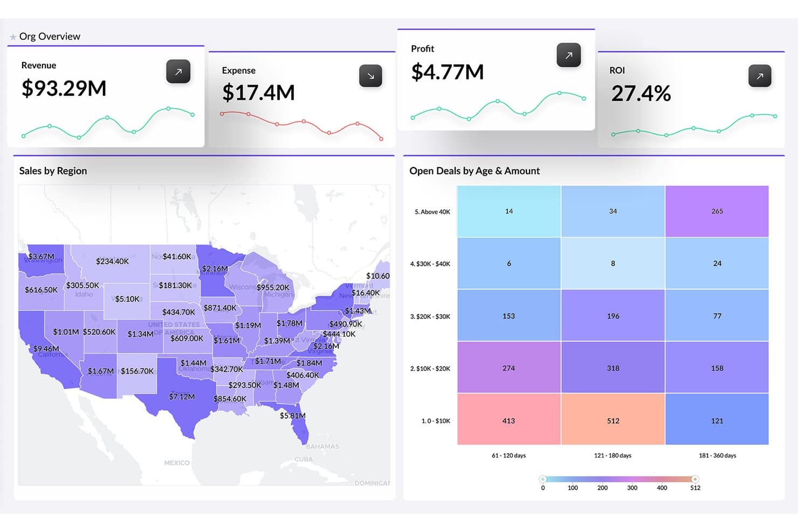Screen dimensions: 798x532
Task: Click the $4.77M profit value
Action: (447, 72)
